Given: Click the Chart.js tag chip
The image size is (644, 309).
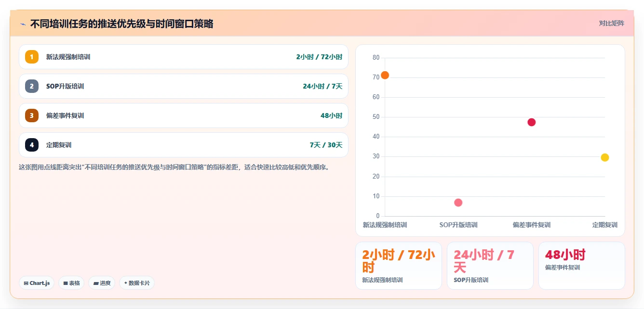Looking at the screenshot, I should point(37,283).
